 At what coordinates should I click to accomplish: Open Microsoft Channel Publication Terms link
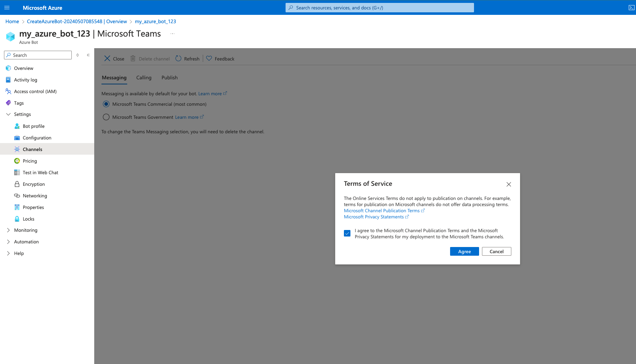(x=384, y=210)
